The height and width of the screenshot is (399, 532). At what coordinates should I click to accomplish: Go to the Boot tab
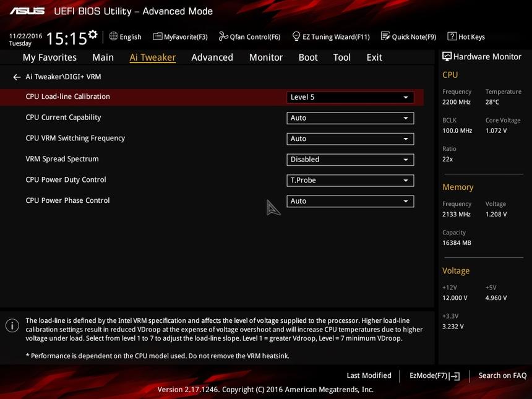click(x=308, y=58)
